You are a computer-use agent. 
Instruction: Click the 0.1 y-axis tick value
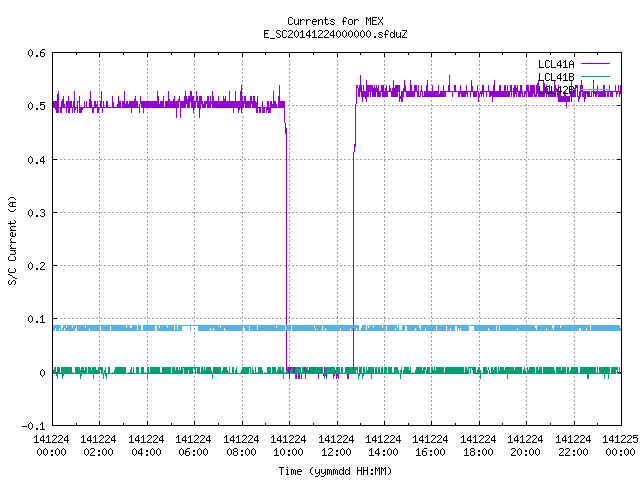pos(36,319)
